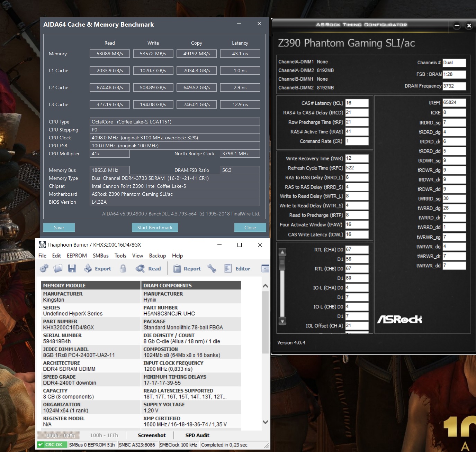476x452 pixels.
Task: Open the Backup menu
Action: pyautogui.click(x=158, y=256)
